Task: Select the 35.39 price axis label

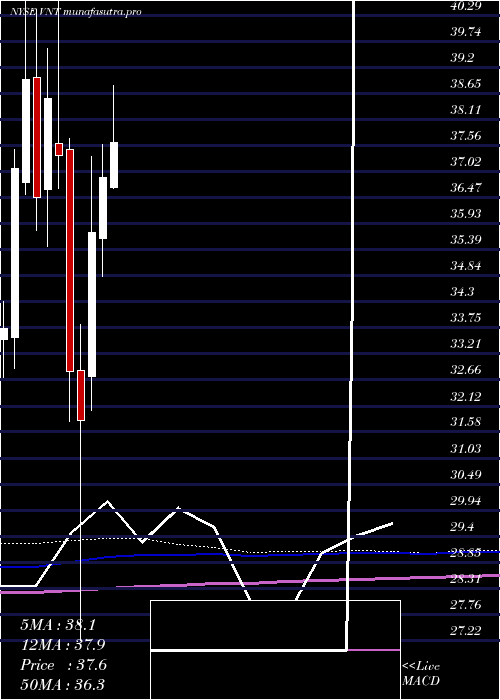Action: [466, 240]
